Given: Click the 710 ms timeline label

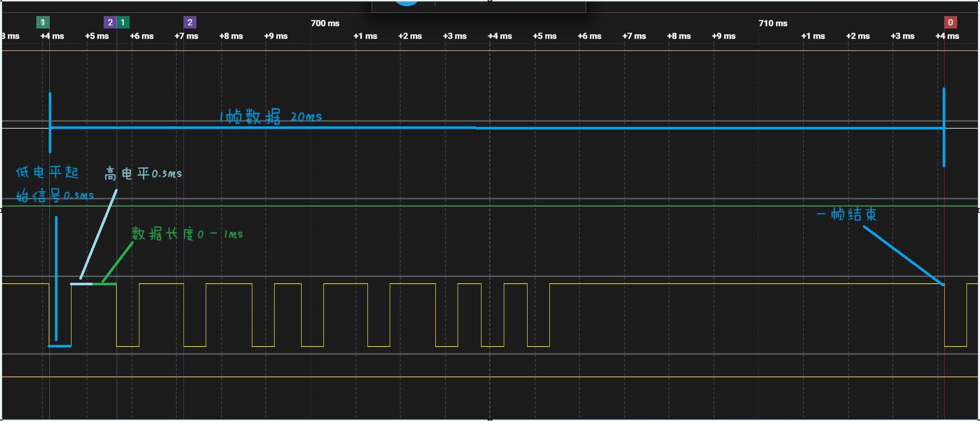Looking at the screenshot, I should [773, 23].
